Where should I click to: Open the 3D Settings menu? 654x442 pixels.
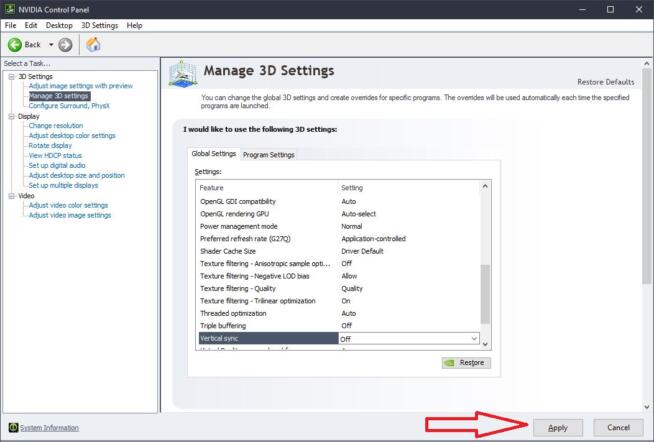(x=100, y=25)
